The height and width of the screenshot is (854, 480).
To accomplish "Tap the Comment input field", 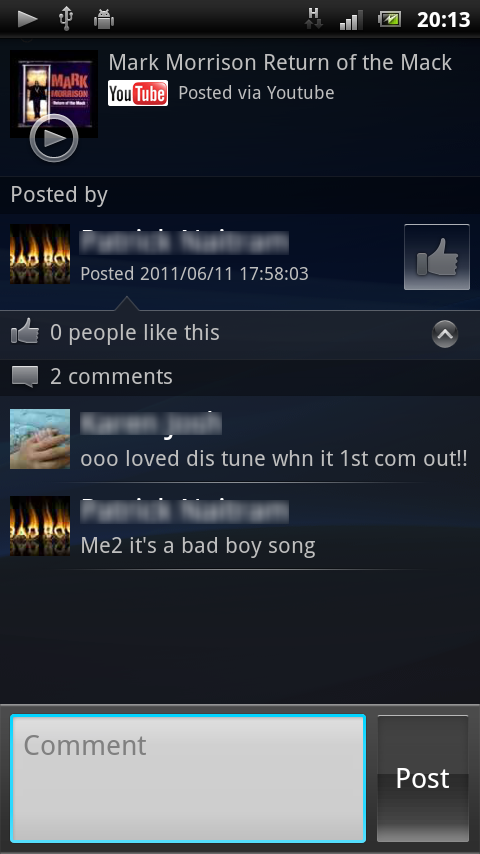I will [188, 778].
